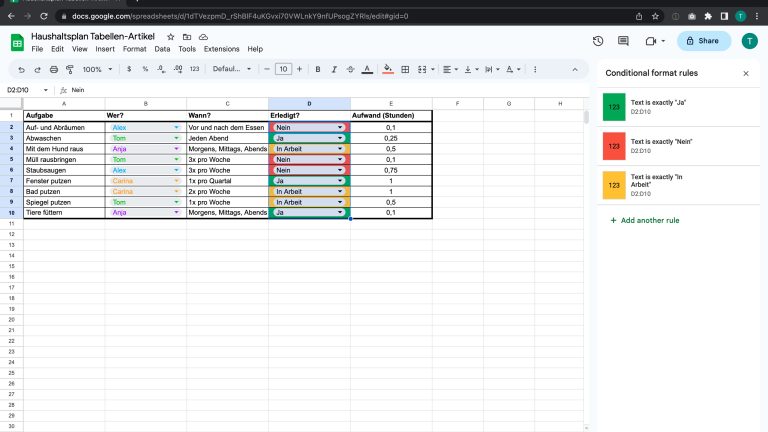Star the Haushaltsplan Tabellen-Artikel document
Viewport: 768px width, 432px height.
click(170, 36)
